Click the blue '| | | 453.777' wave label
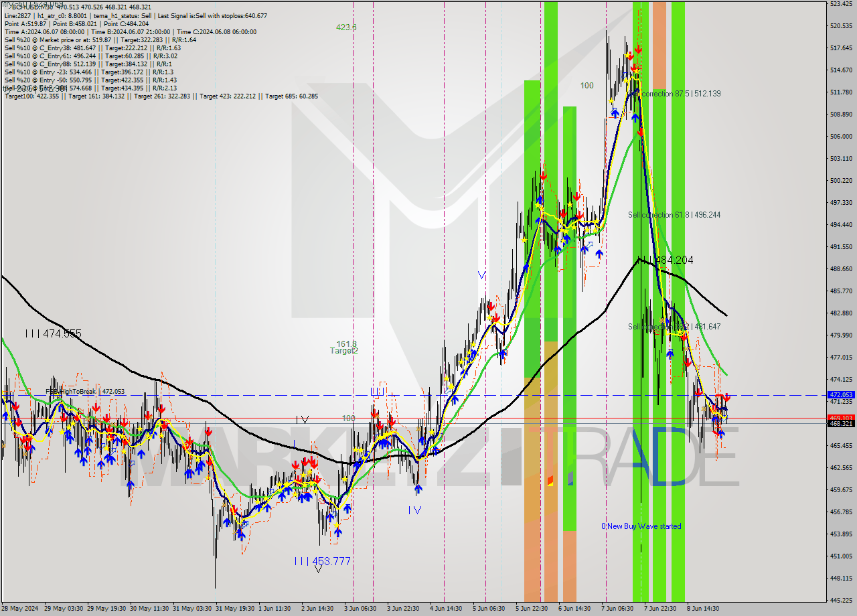 [322, 561]
